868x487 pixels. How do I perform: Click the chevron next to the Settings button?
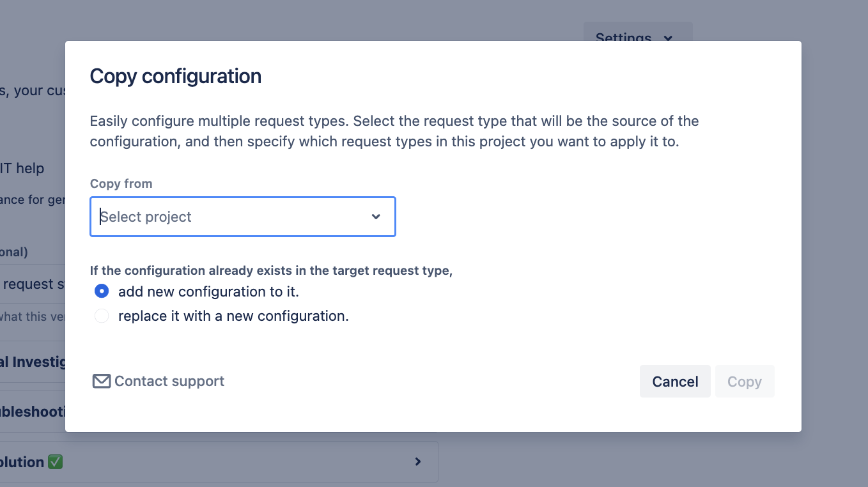point(667,38)
